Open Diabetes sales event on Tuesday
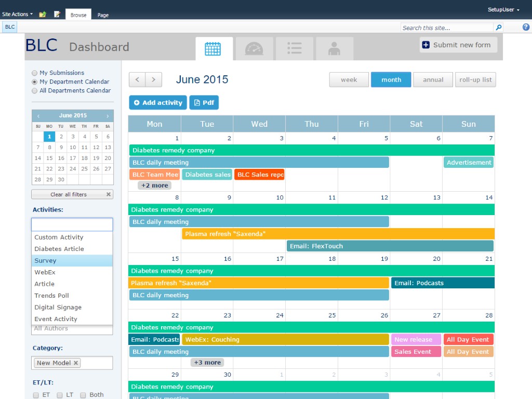532x399 pixels. [207, 175]
